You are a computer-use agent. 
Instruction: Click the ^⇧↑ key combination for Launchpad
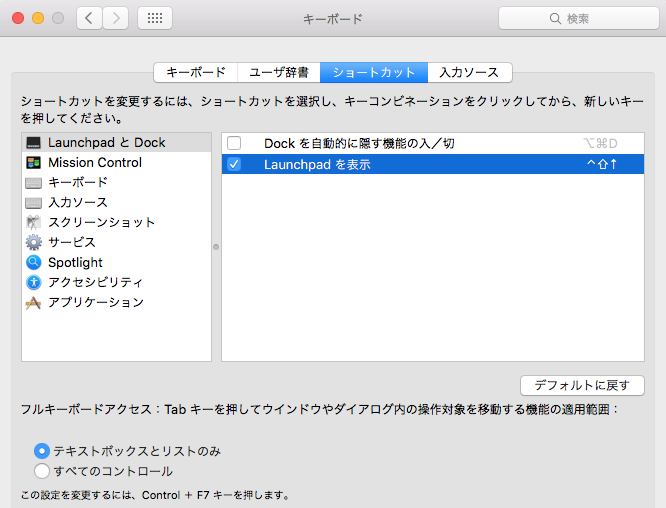click(602, 164)
